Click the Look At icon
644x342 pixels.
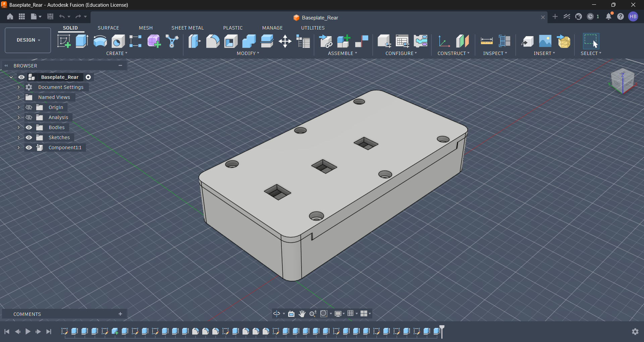(x=291, y=313)
